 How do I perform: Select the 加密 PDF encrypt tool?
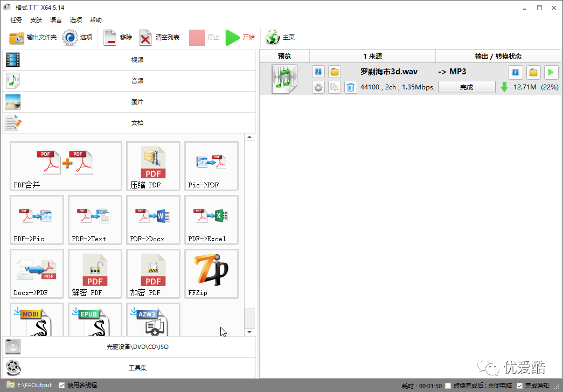[153, 274]
